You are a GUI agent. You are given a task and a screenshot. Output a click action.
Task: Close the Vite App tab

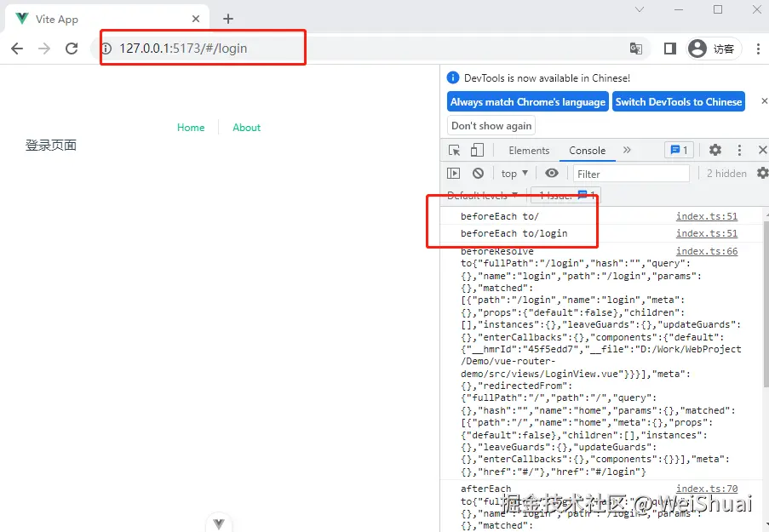tap(196, 19)
